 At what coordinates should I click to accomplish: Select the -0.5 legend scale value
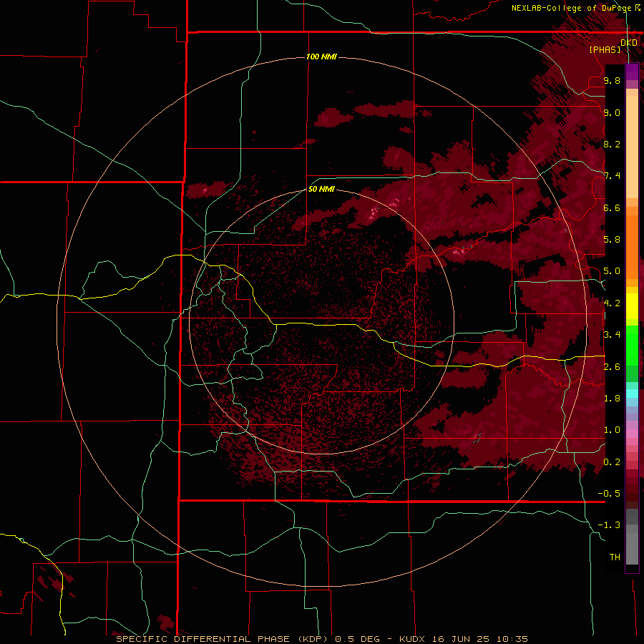tap(609, 494)
